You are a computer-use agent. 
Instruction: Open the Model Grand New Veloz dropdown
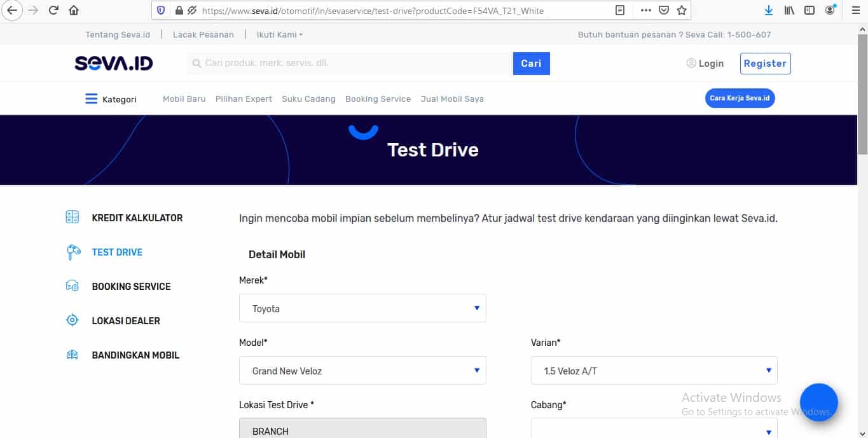coord(362,371)
